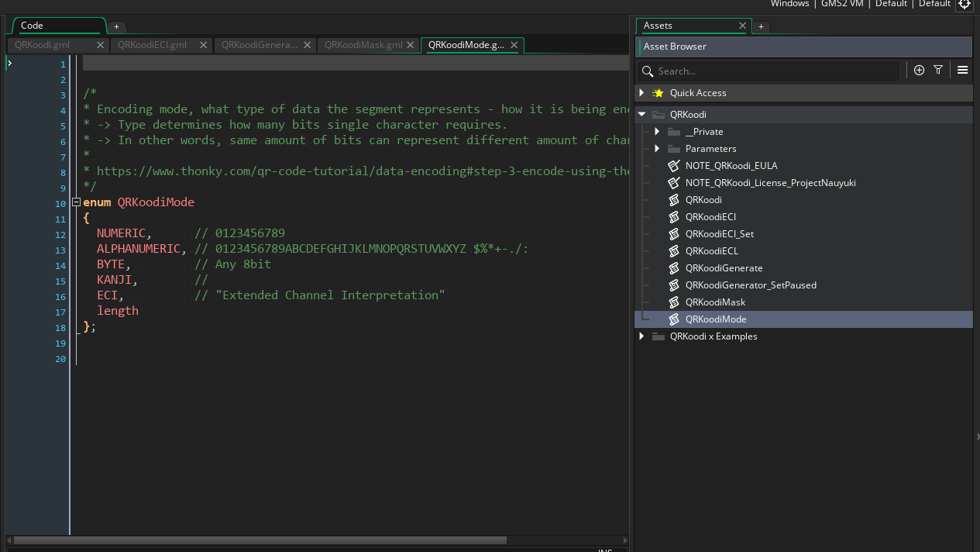Click the QRKoodiMode script icon

(x=673, y=319)
